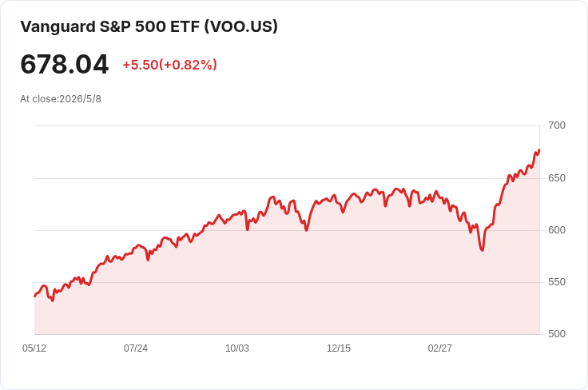Click the 650 horizontal gridline
This screenshot has width=588, height=390.
[x=287, y=178]
